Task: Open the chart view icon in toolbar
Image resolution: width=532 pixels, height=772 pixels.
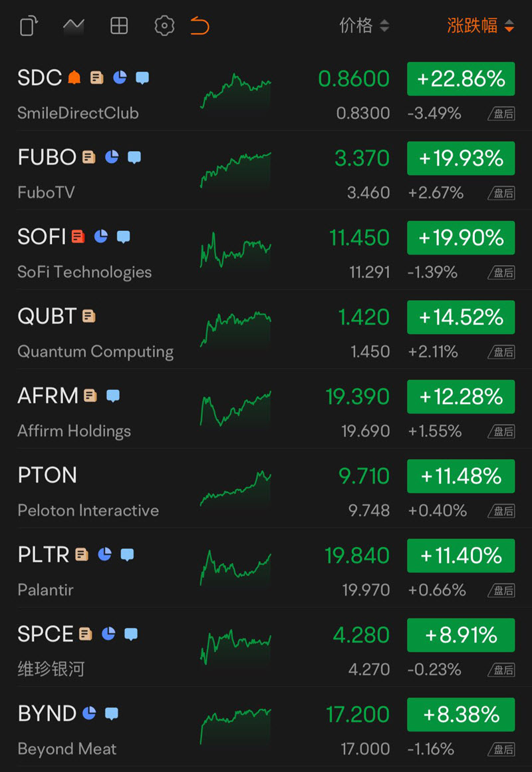Action: (x=74, y=25)
